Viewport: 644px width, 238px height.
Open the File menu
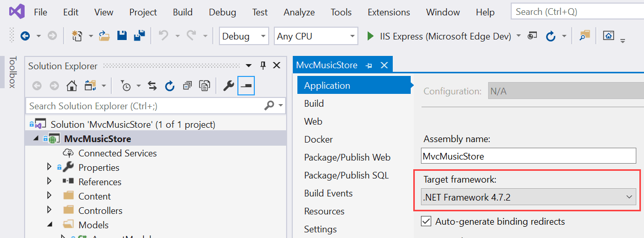click(x=41, y=12)
